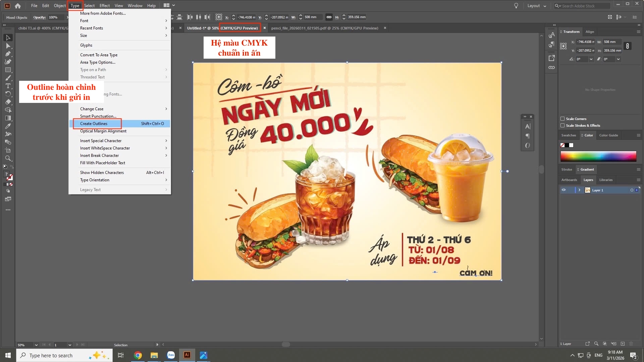Enable Scale Strokes & Effects checkbox
The height and width of the screenshot is (362, 644).
(562, 125)
